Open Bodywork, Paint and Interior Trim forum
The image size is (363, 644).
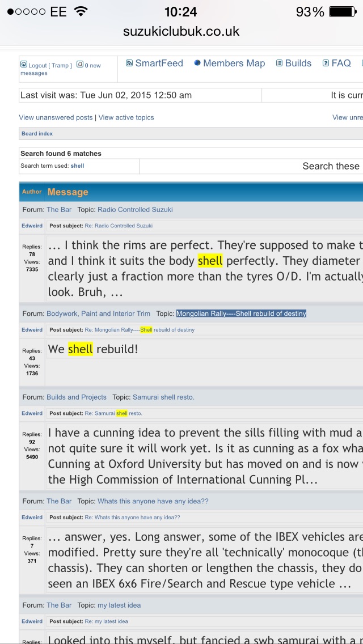pyautogui.click(x=98, y=313)
